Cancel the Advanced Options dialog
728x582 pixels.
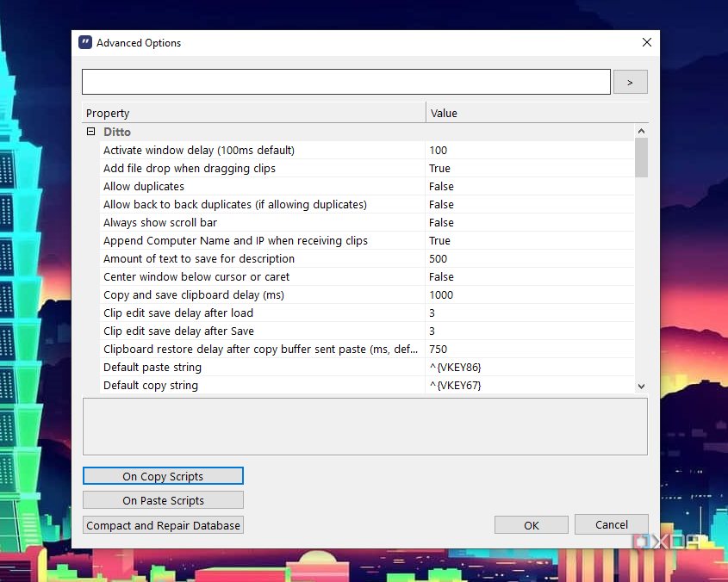tap(612, 524)
